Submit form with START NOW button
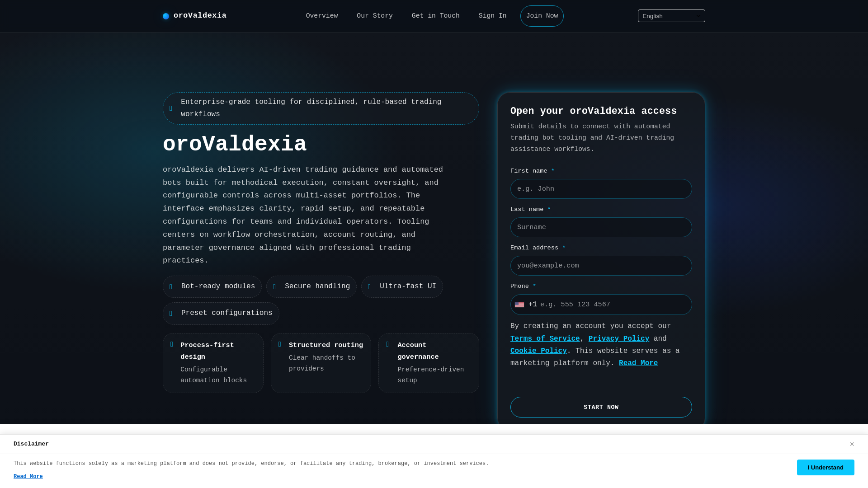The width and height of the screenshot is (868, 488). coord(601,407)
